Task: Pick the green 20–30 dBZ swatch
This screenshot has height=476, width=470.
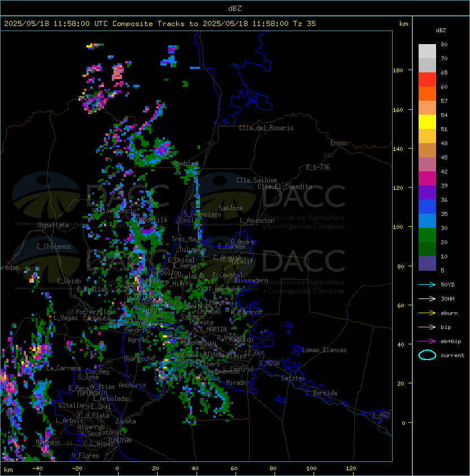Action: click(x=427, y=235)
